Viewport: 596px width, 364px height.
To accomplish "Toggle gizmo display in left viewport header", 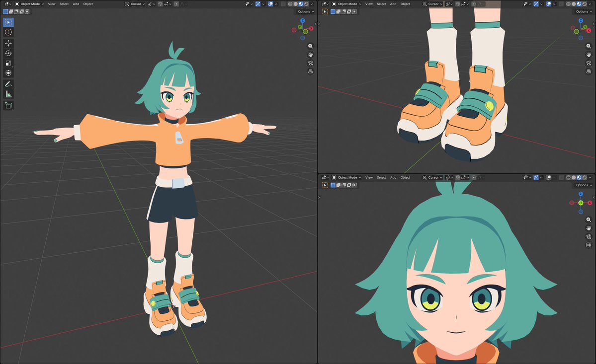I will coord(258,4).
